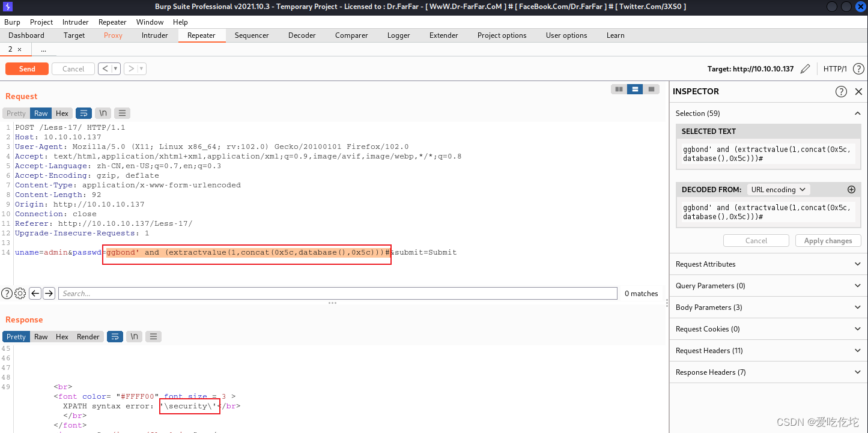Jump to next search match arrow
The width and height of the screenshot is (868, 433).
click(x=49, y=294)
